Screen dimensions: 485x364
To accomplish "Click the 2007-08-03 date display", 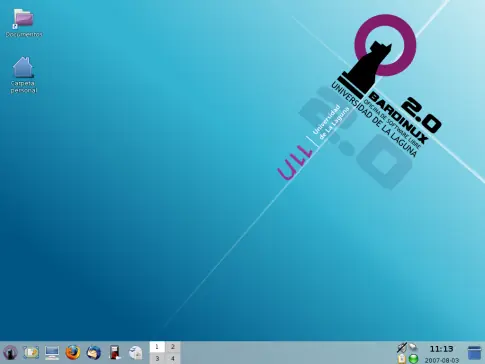I will 442,360.
